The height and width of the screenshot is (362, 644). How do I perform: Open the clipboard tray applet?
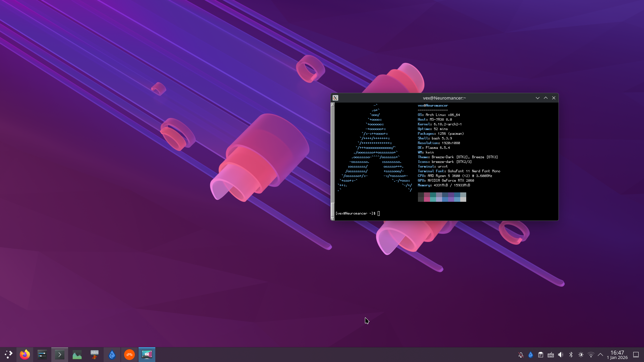(x=541, y=355)
